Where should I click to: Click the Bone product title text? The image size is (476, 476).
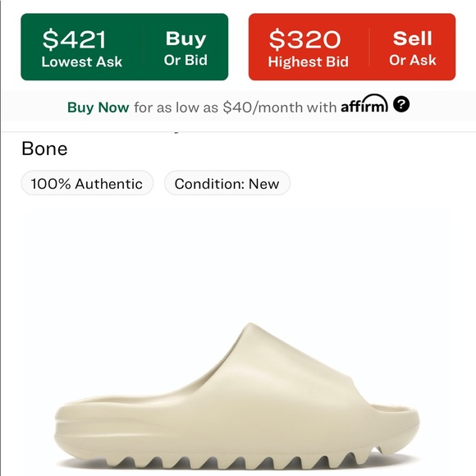point(44,149)
